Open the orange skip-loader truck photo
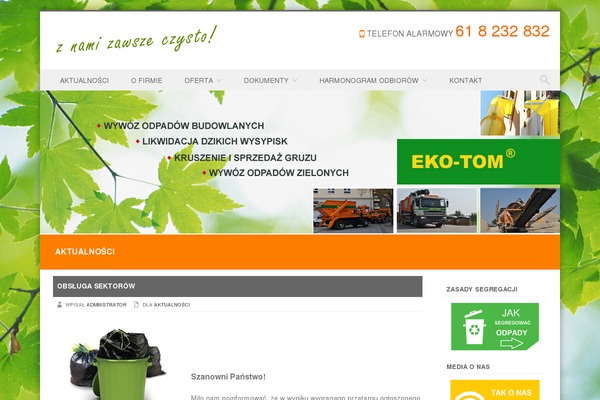Viewport: 600px width, 400px height. point(353,211)
